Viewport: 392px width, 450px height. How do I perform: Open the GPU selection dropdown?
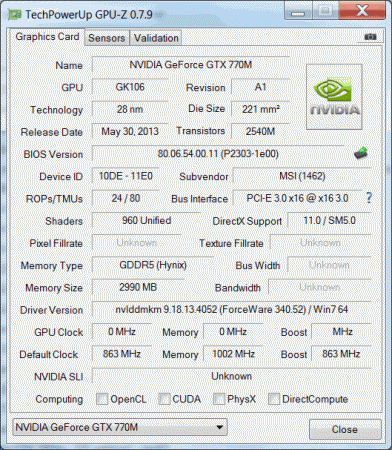(x=120, y=427)
